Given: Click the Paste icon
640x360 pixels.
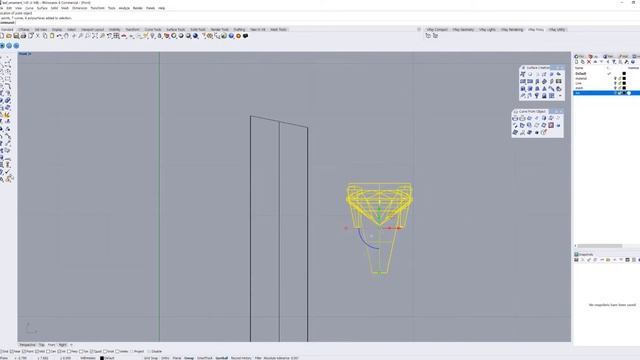Looking at the screenshot, I should pyautogui.click(x=52, y=36).
